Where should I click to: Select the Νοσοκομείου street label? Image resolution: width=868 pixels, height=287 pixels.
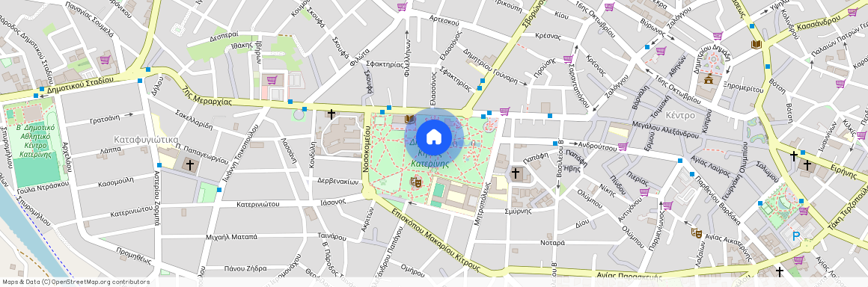367,150
